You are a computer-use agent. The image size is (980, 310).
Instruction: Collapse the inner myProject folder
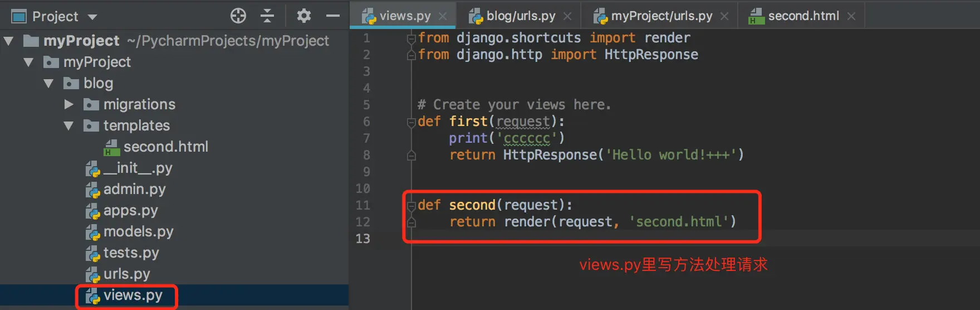(x=28, y=62)
